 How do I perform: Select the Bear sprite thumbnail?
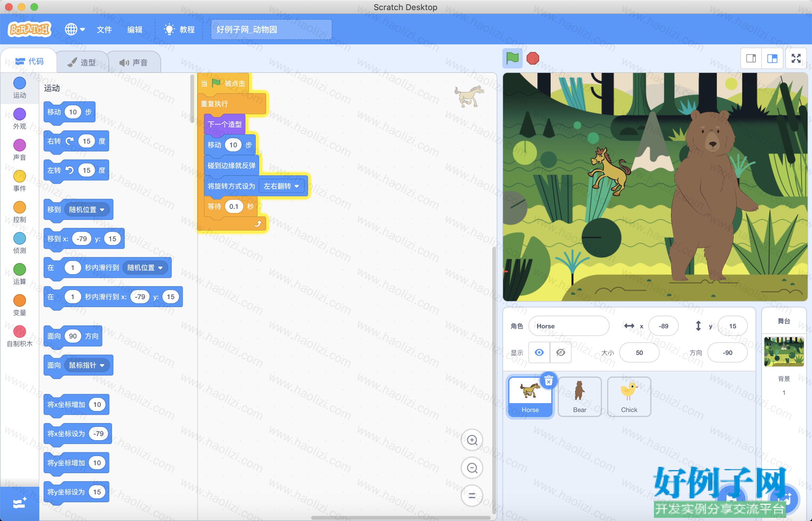point(580,396)
